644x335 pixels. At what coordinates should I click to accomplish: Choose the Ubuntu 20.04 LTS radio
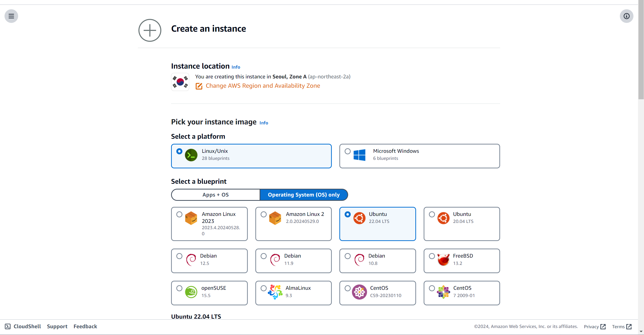point(432,214)
